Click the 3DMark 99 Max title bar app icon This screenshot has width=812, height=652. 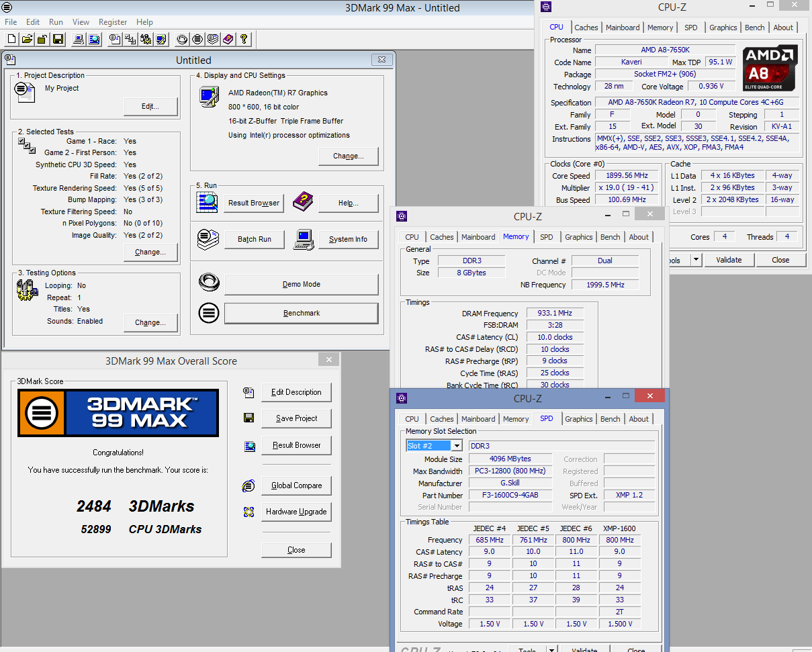7,7
